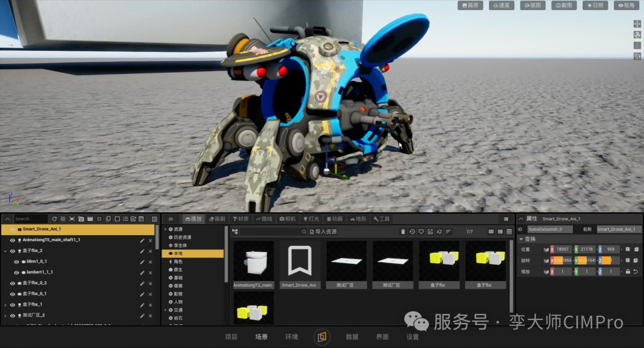The width and height of the screenshot is (644, 348).
Task: Click the 导入资源 import button
Action: pyautogui.click(x=323, y=232)
